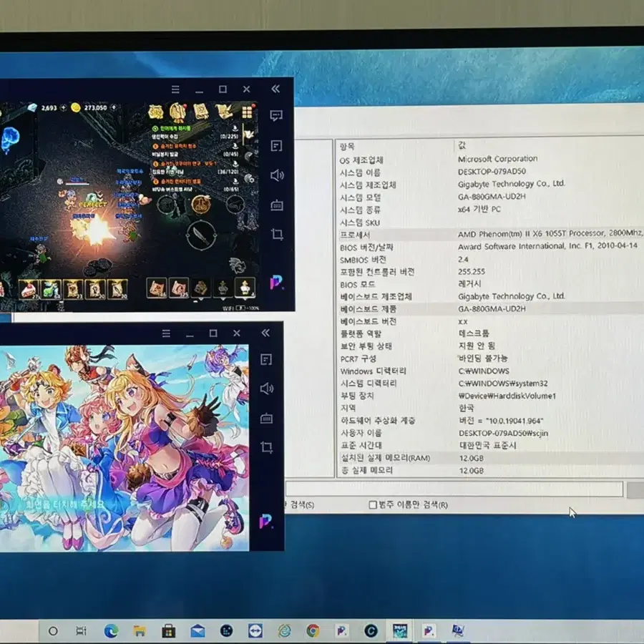Click the purple P logo in lower emulator
The height and width of the screenshot is (644, 644).
pyautogui.click(x=265, y=521)
